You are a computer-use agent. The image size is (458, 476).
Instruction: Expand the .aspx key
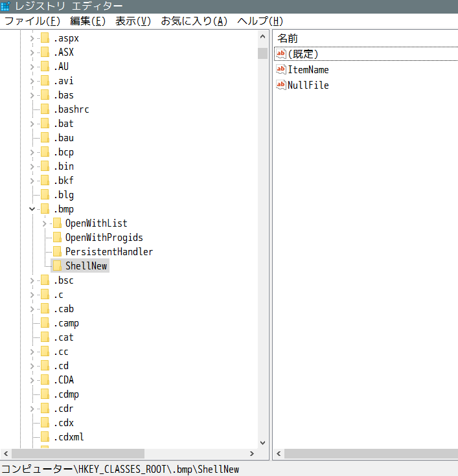pos(32,38)
